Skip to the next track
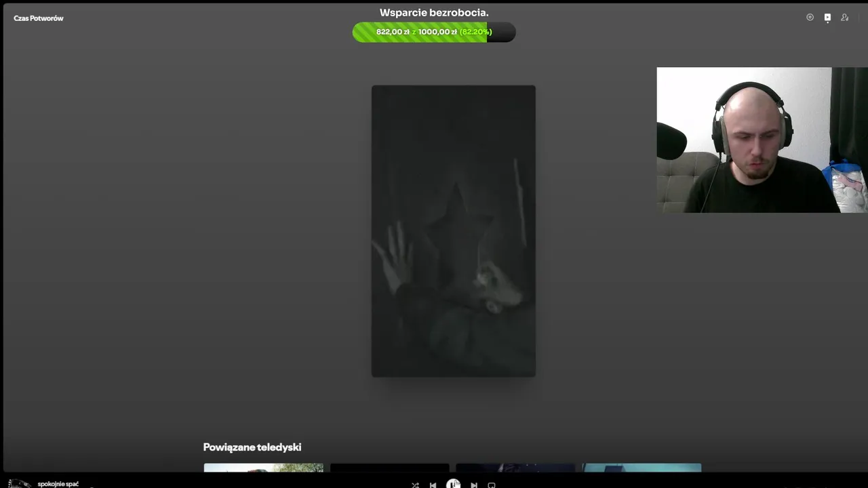Image resolution: width=868 pixels, height=488 pixels. coord(473,485)
